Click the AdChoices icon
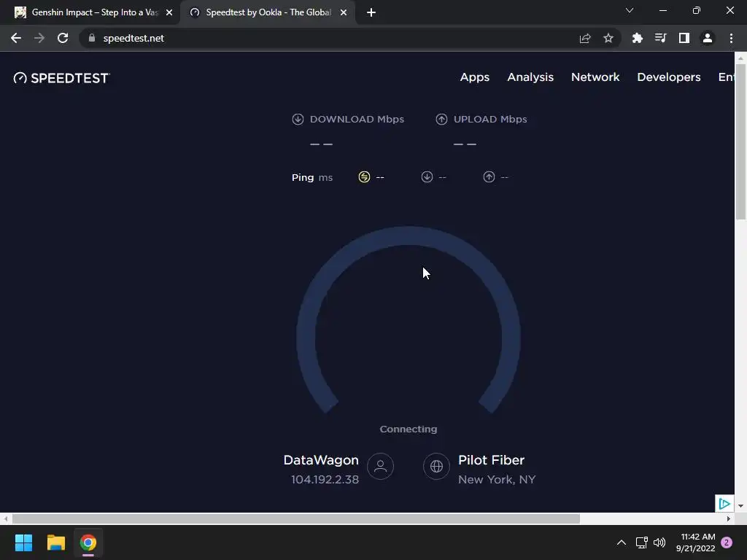 tap(724, 503)
